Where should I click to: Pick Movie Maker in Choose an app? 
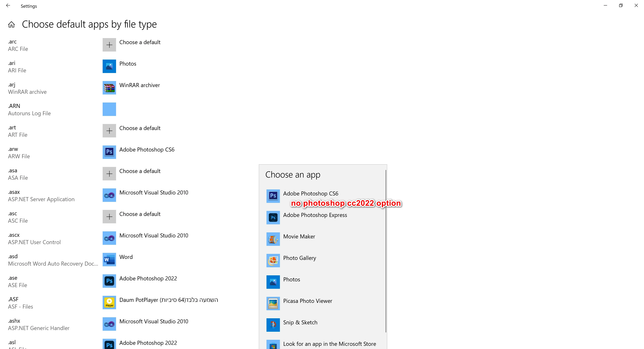coord(299,237)
